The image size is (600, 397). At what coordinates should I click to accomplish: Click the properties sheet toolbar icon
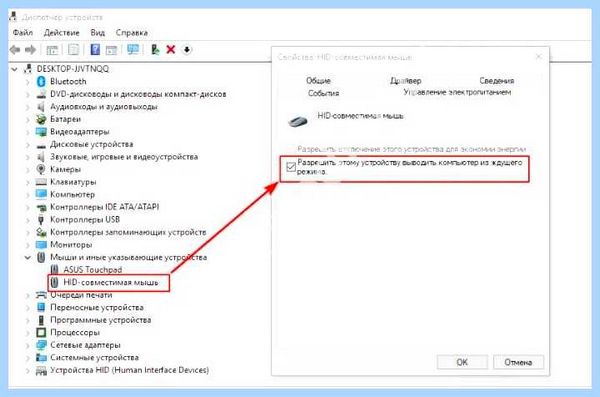tap(73, 49)
